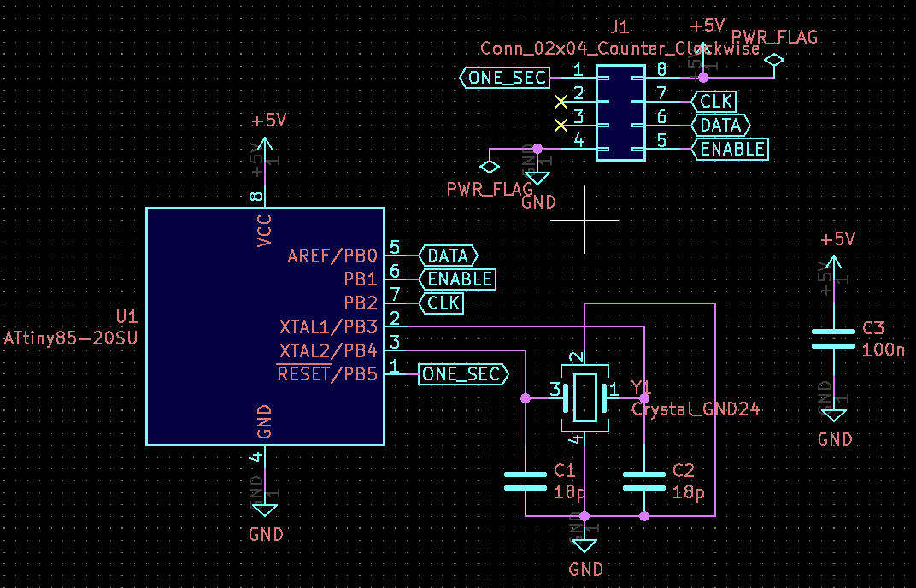The height and width of the screenshot is (588, 916).
Task: Click the ENABLE label on J1 pin 5
Action: (x=731, y=150)
